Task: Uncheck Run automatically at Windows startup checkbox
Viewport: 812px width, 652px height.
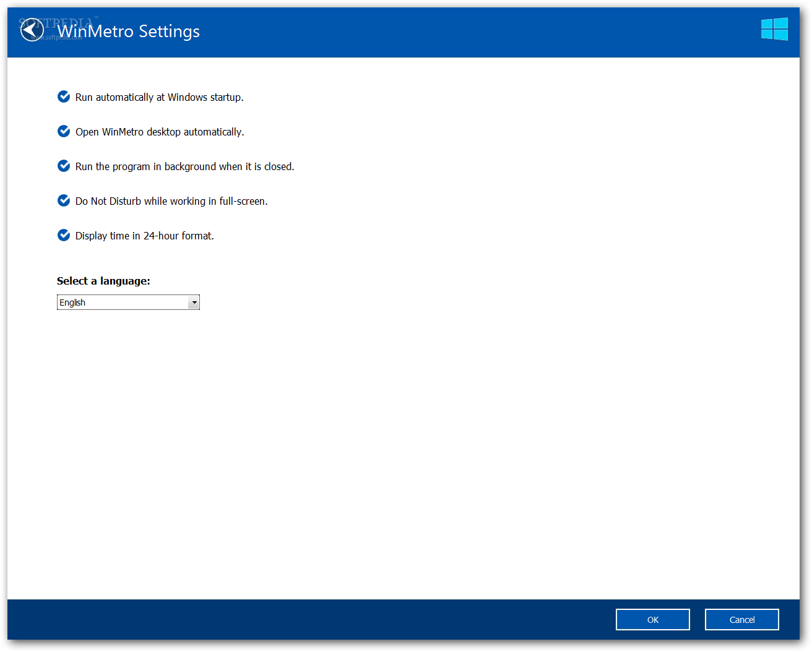Action: click(64, 97)
